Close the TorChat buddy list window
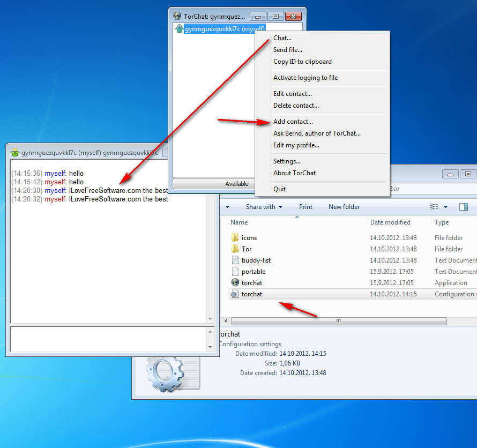477x448 pixels. [293, 17]
